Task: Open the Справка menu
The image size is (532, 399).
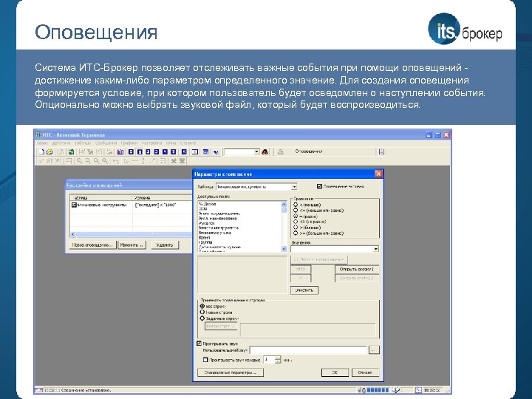Action: tap(188, 143)
